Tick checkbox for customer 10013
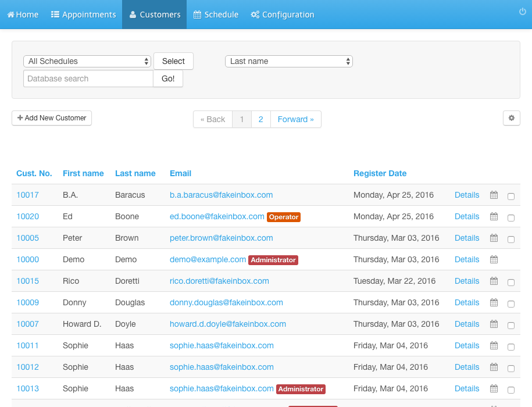532x407 pixels. point(511,390)
